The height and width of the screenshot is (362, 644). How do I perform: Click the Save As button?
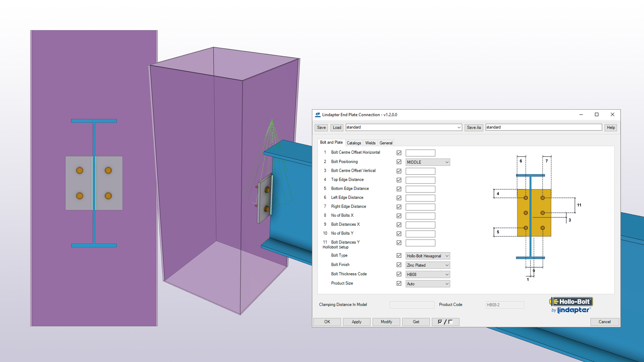point(474,127)
